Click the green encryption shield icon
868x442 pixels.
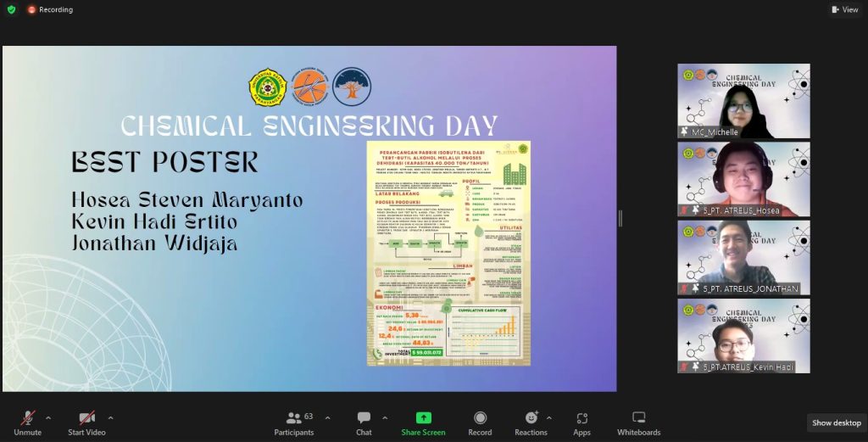pyautogui.click(x=11, y=9)
